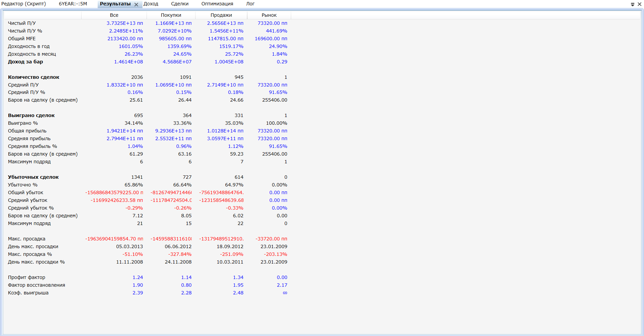Select the Количество сделок heading

tap(34, 77)
